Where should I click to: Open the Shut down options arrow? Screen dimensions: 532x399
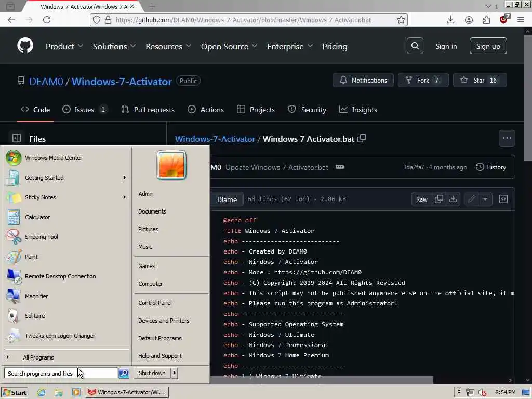[174, 373]
